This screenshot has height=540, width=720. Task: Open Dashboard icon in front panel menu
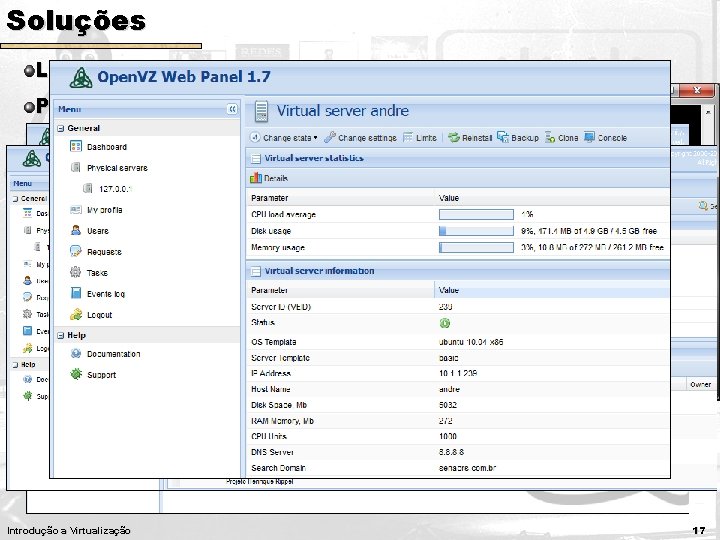click(x=76, y=146)
